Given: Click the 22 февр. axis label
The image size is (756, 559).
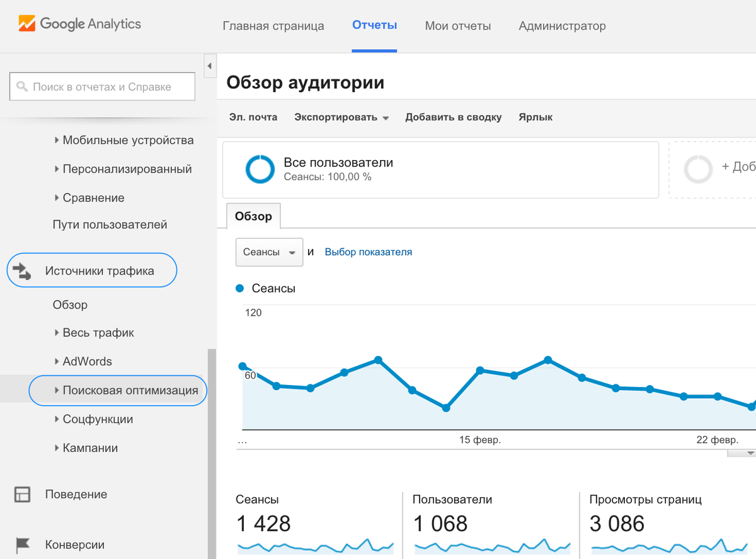Looking at the screenshot, I should [x=718, y=440].
